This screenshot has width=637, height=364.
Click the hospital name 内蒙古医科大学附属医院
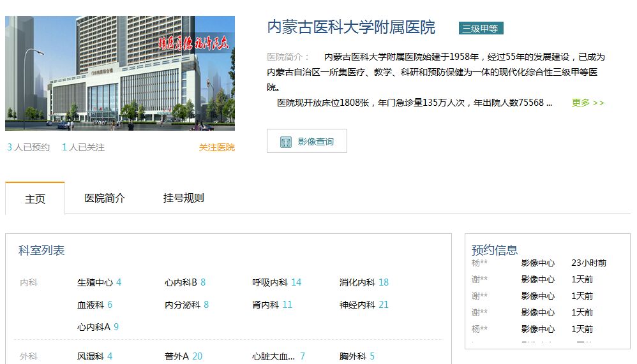[351, 27]
